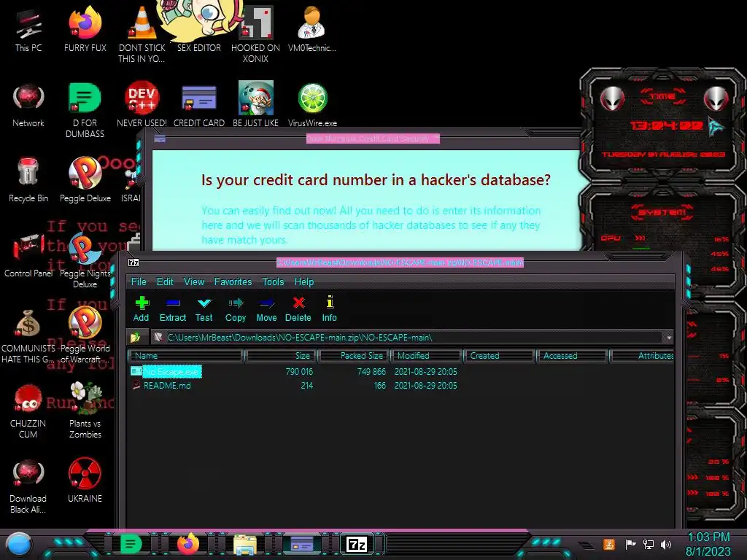The width and height of the screenshot is (747, 560).
Task: Open the Tools menu in 7-Zip
Action: point(273,281)
